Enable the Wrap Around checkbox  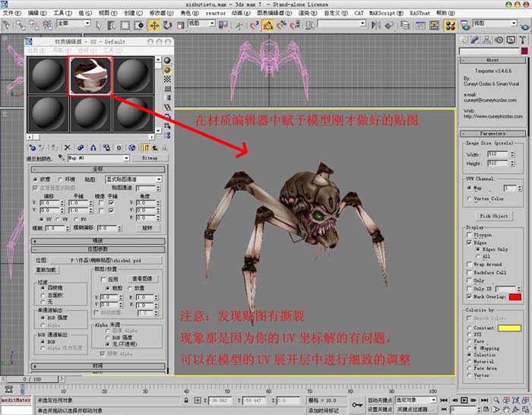click(469, 264)
